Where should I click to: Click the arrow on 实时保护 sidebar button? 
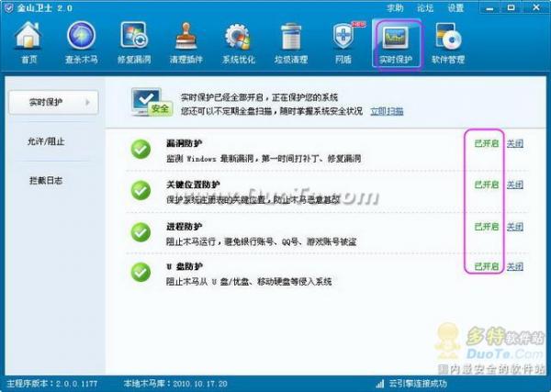point(87,102)
